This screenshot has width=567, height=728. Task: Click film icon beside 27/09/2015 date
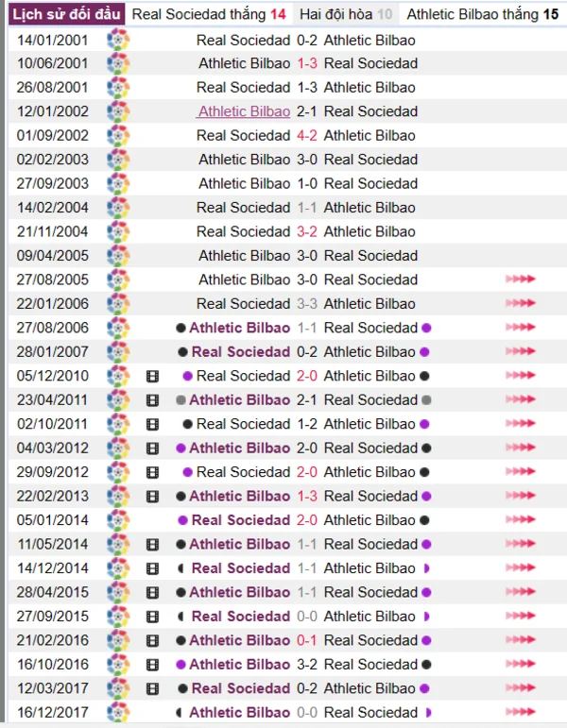[152, 616]
